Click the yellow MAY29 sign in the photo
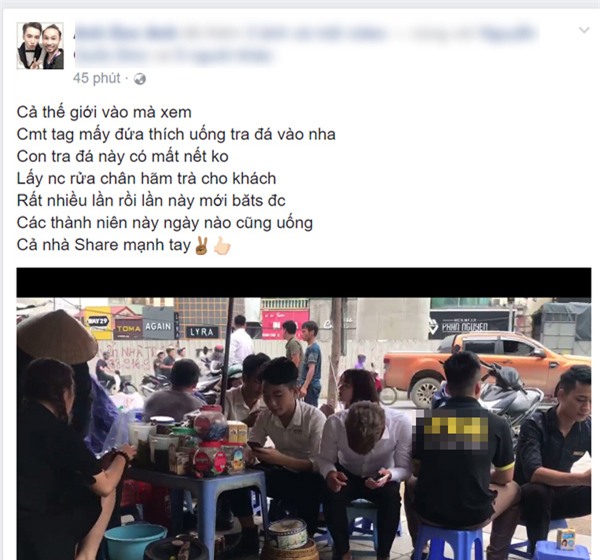 click(x=98, y=323)
